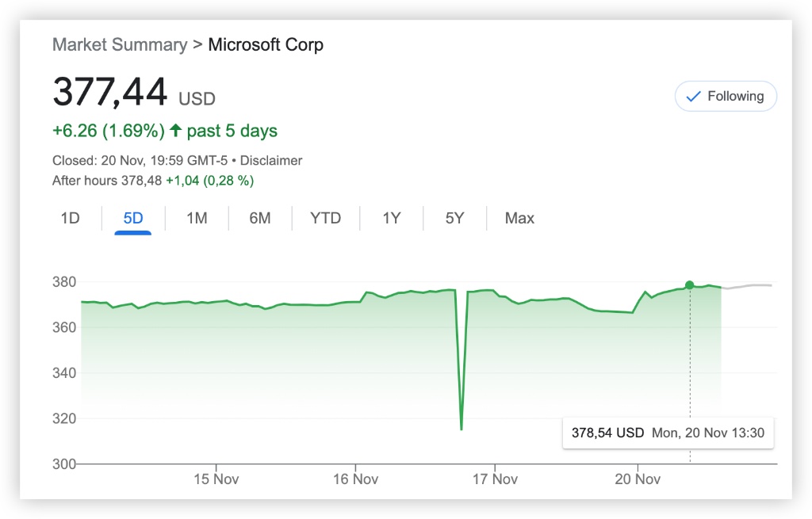
Task: Show the Max time range
Action: (x=519, y=218)
